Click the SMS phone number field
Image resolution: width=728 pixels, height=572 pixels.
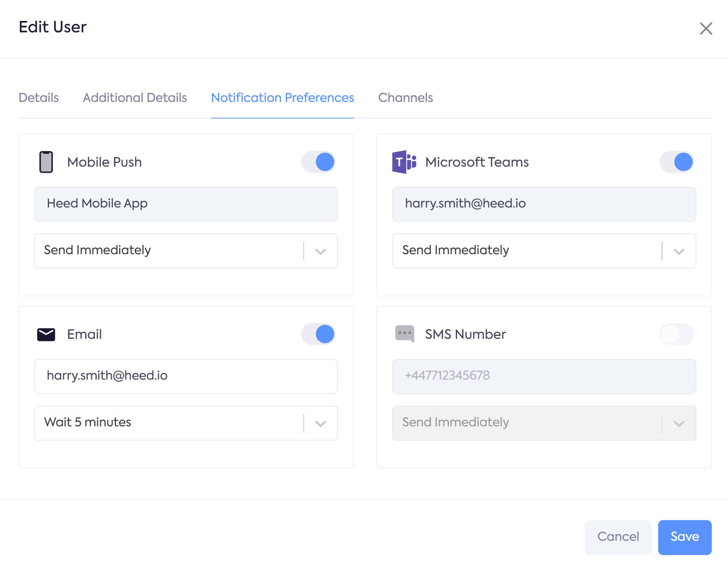[544, 376]
